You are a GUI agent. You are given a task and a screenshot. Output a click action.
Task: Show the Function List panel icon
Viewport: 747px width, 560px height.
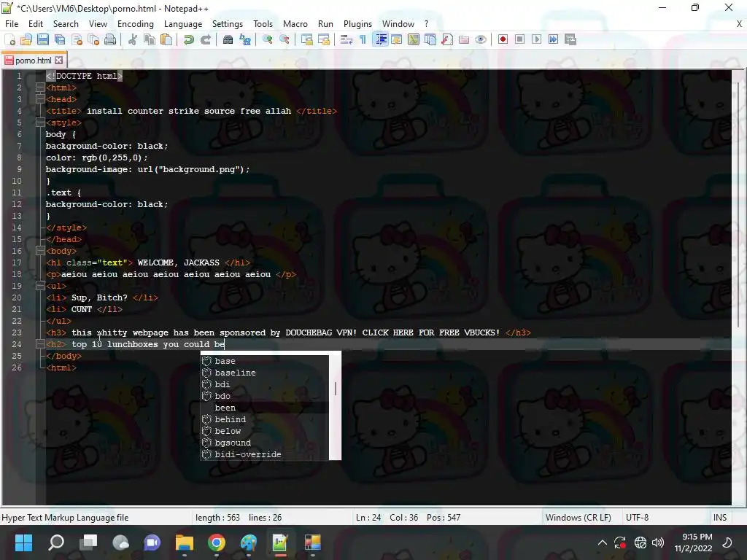(447, 39)
